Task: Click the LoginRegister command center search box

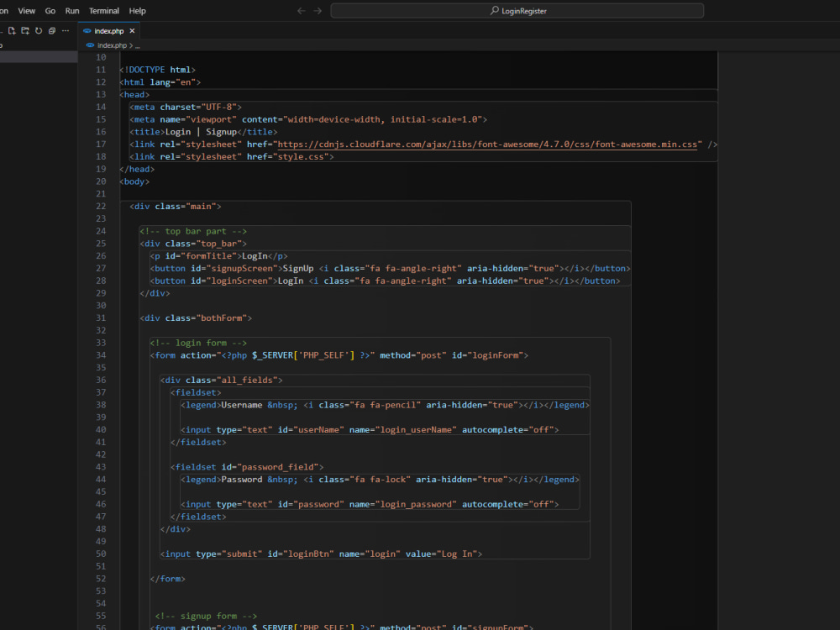Action: 517,11
